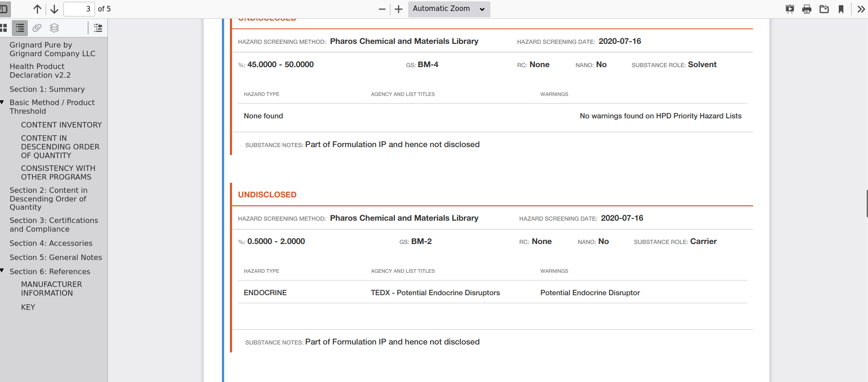Open the secondary tools menu

(x=861, y=9)
